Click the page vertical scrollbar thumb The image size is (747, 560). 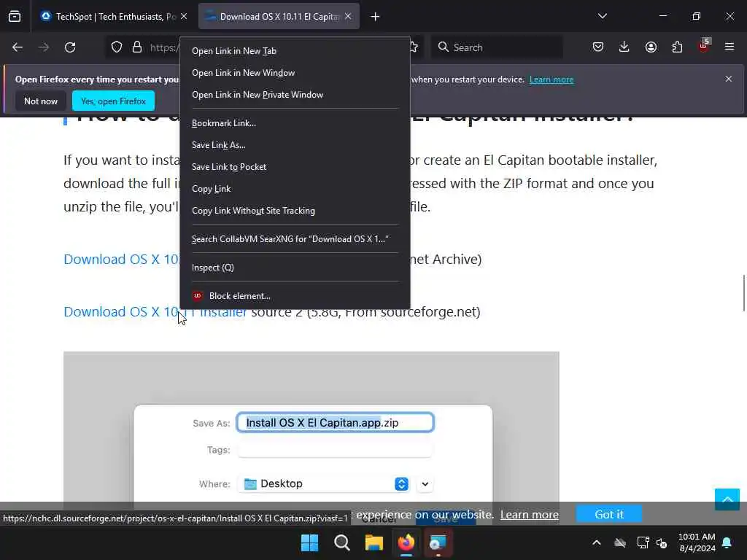743,293
